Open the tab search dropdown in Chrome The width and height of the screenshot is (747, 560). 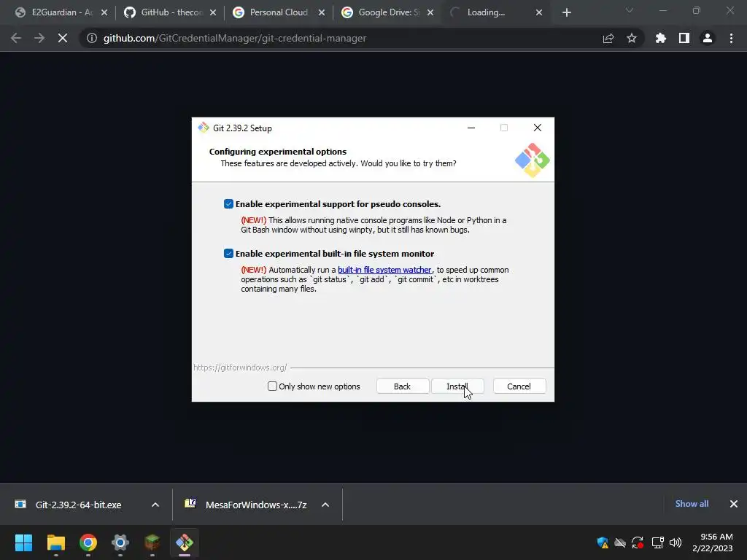(x=630, y=10)
